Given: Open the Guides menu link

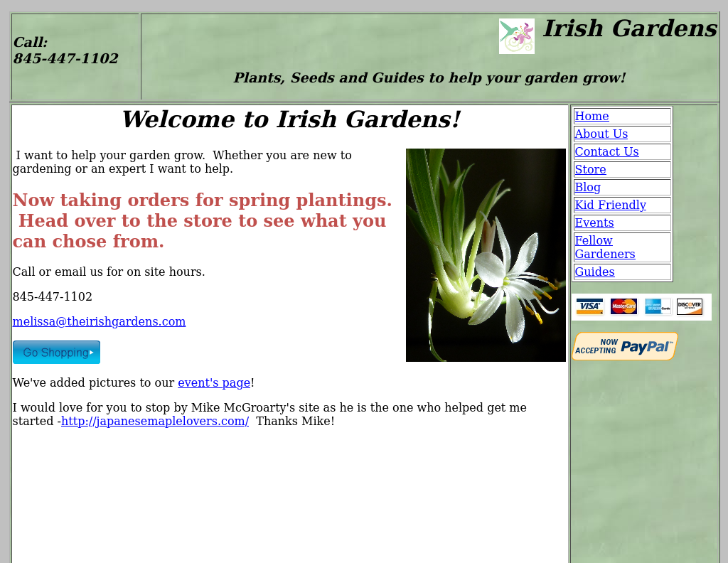Looking at the screenshot, I should pos(594,272).
